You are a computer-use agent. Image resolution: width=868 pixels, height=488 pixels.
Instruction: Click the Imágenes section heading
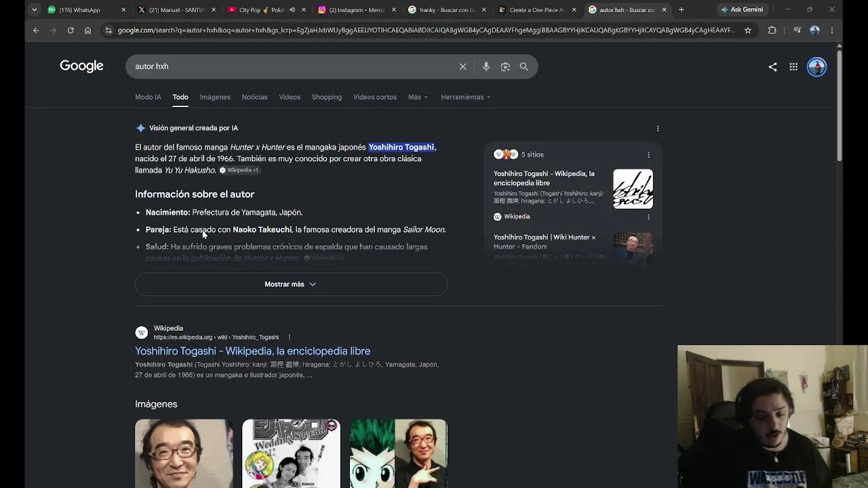pos(156,404)
